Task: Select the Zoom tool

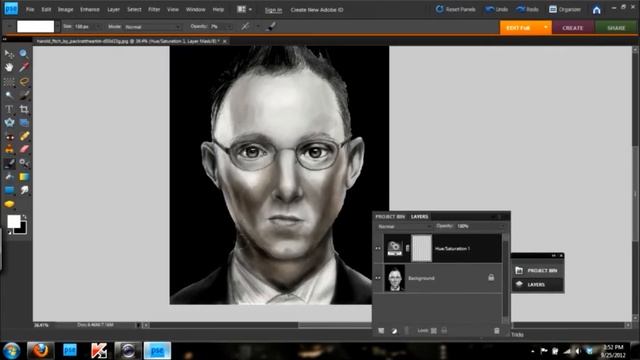Action: [24, 53]
